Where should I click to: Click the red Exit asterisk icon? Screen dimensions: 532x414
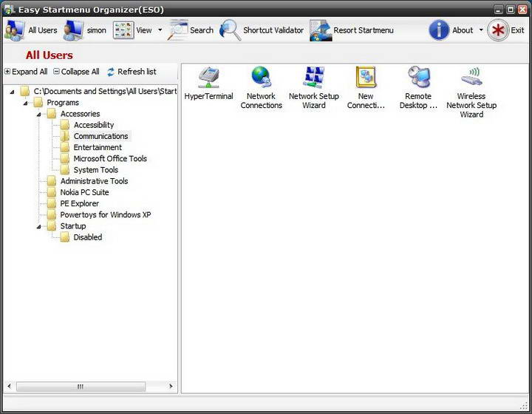[x=498, y=30]
